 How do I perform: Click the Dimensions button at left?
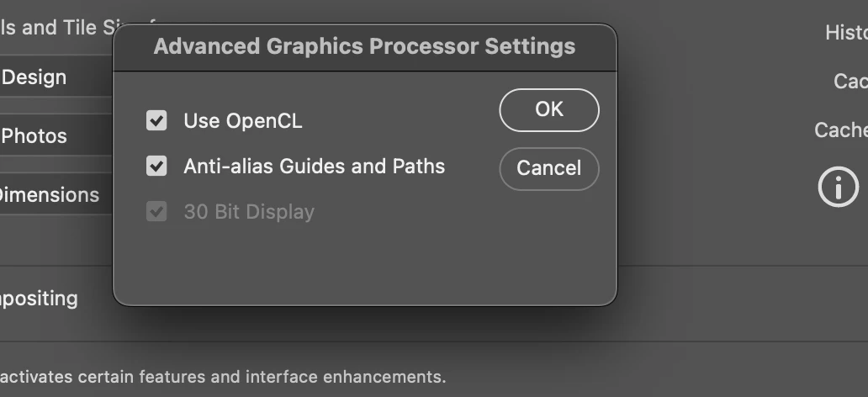click(50, 195)
